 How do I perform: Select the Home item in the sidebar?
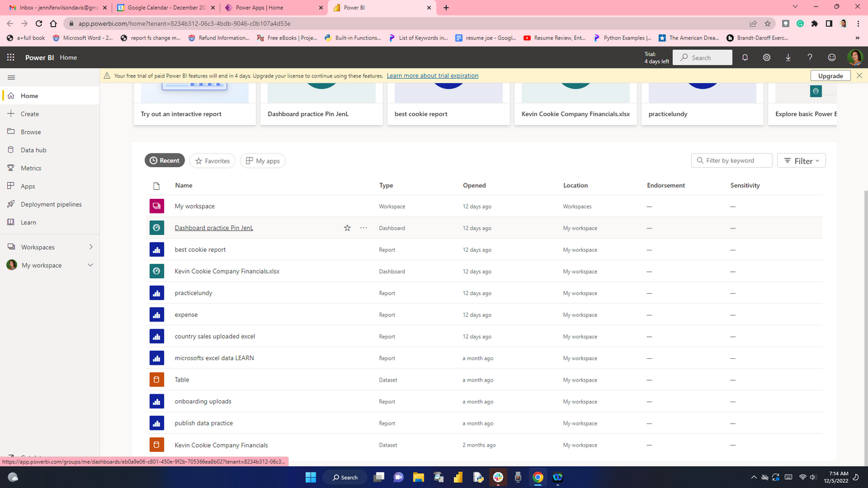point(50,96)
